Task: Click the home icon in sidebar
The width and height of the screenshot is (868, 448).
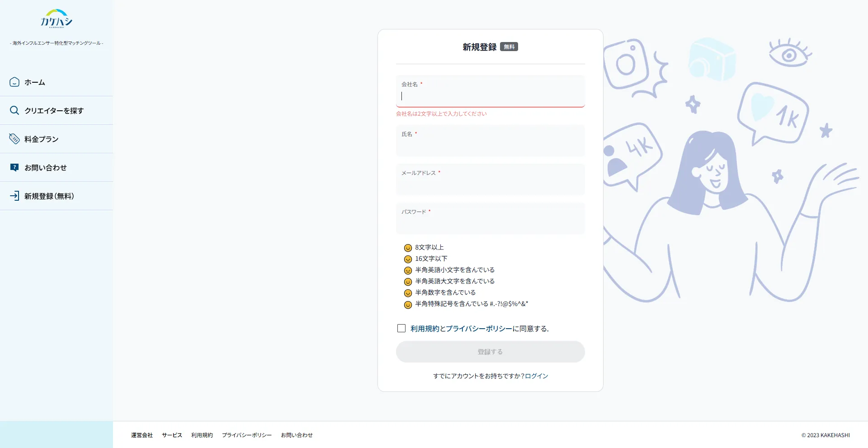Action: [14, 82]
